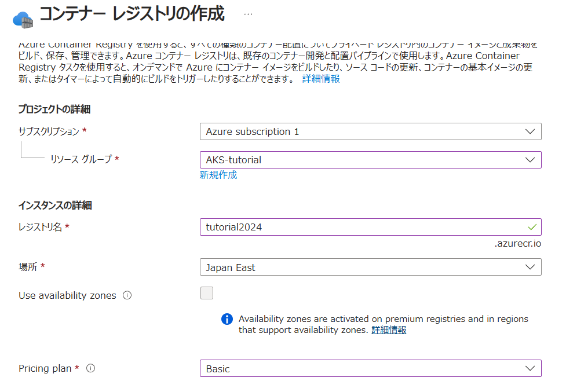
Task: Click the container registry cloud icon
Action: coord(23,20)
